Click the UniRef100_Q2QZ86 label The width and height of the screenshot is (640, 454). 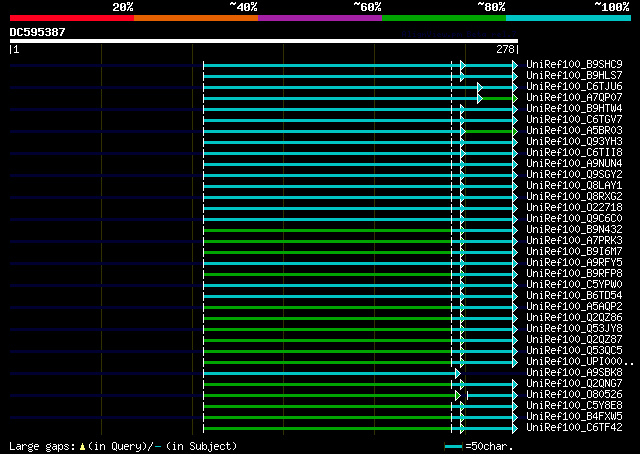point(574,318)
